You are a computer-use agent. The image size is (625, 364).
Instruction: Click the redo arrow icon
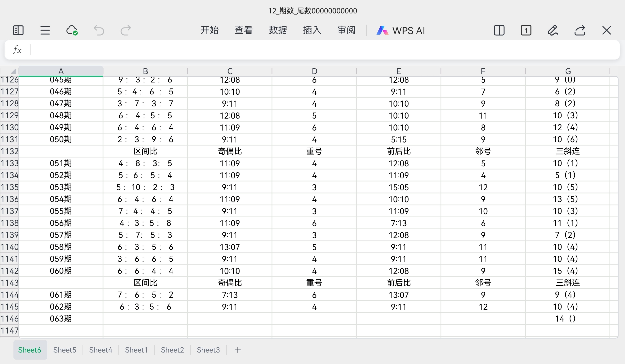point(125,30)
